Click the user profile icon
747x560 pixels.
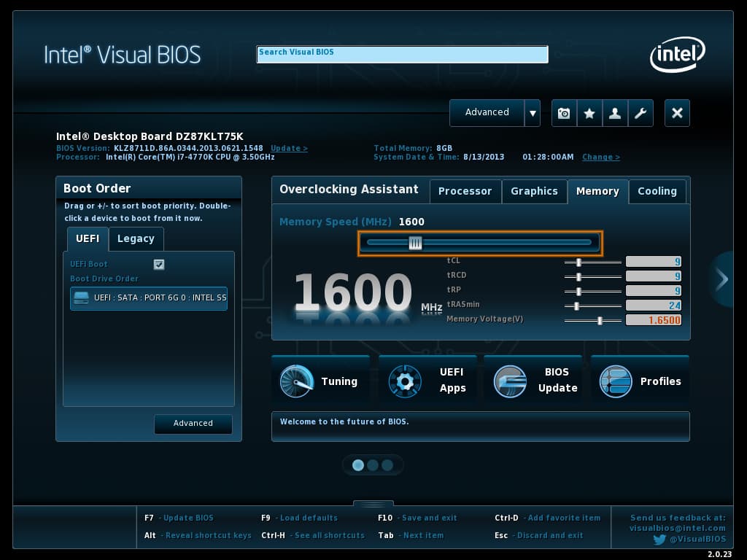tap(615, 113)
